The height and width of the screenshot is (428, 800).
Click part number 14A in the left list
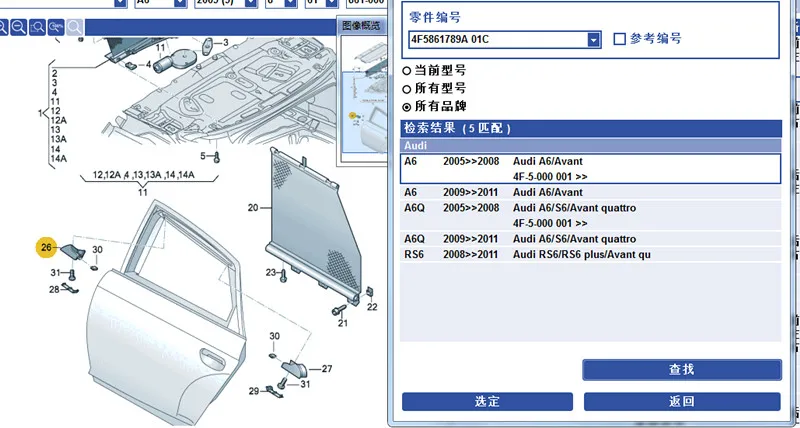pos(59,158)
